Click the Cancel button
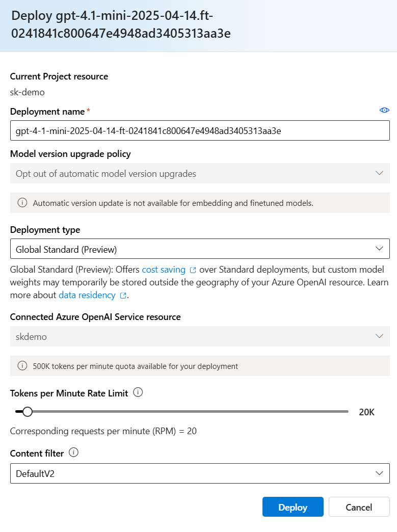Screen dimensions: 397x532 pyautogui.click(x=359, y=507)
